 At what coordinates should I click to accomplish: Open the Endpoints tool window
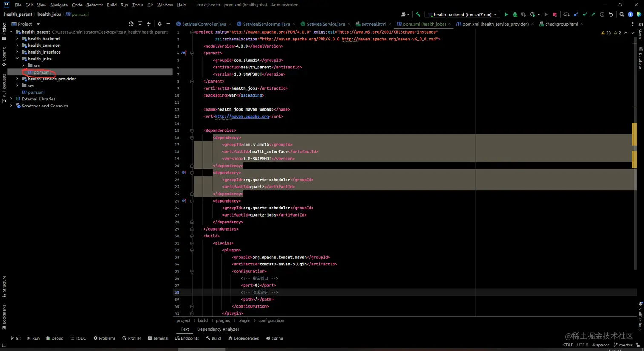coord(187,338)
